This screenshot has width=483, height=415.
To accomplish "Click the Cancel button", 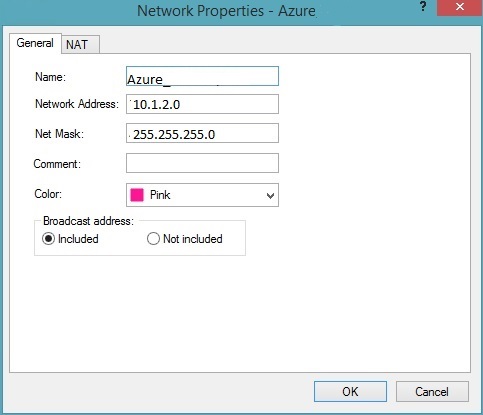I will pos(432,392).
